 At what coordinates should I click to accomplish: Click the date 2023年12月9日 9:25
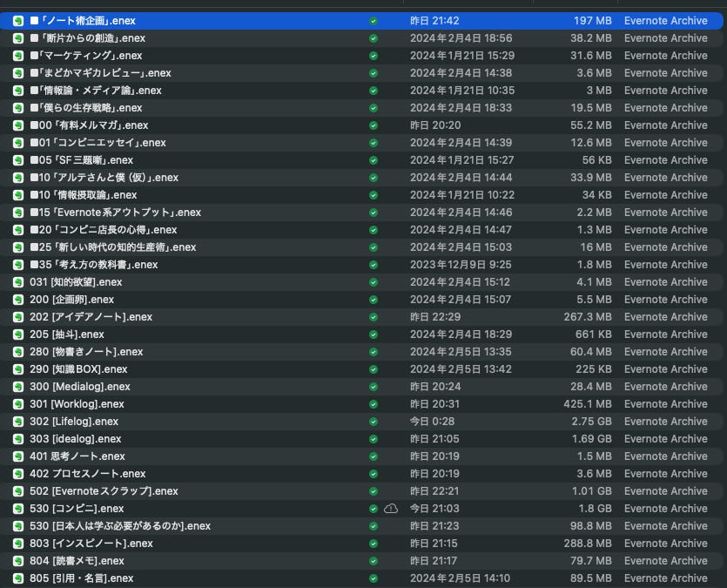pos(461,265)
